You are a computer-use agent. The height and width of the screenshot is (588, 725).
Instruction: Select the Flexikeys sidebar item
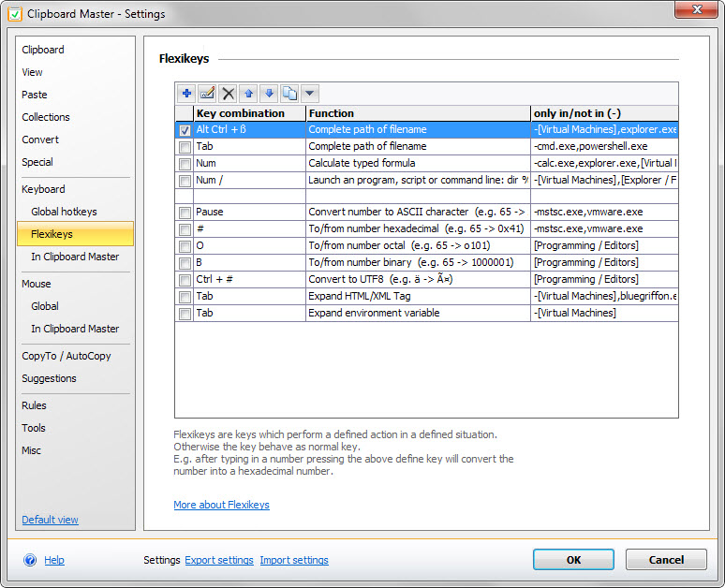point(75,234)
